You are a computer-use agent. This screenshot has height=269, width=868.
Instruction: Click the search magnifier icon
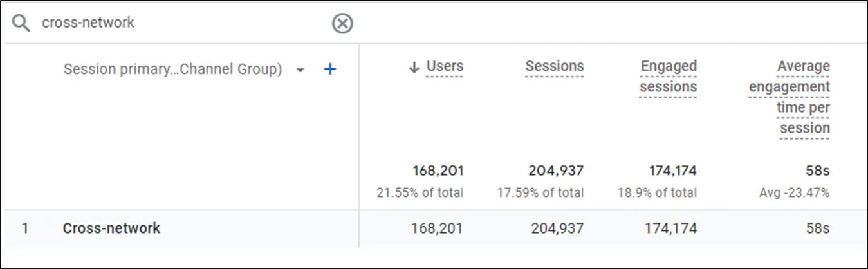click(21, 24)
